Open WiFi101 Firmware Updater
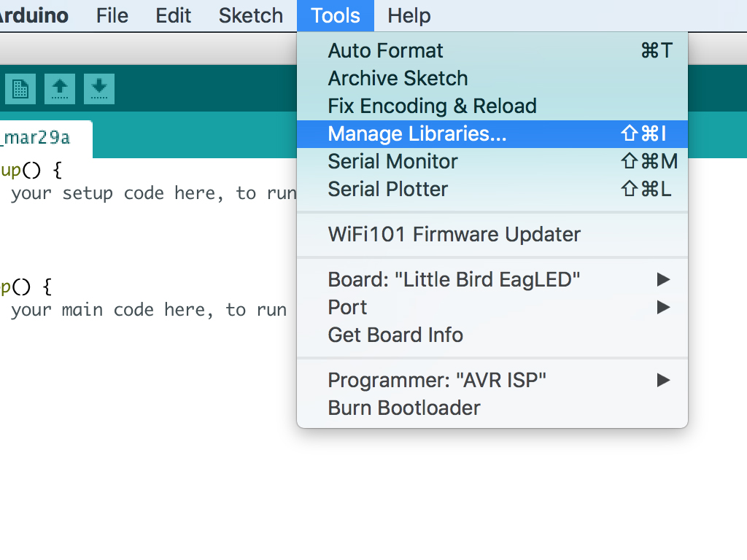 coord(492,234)
